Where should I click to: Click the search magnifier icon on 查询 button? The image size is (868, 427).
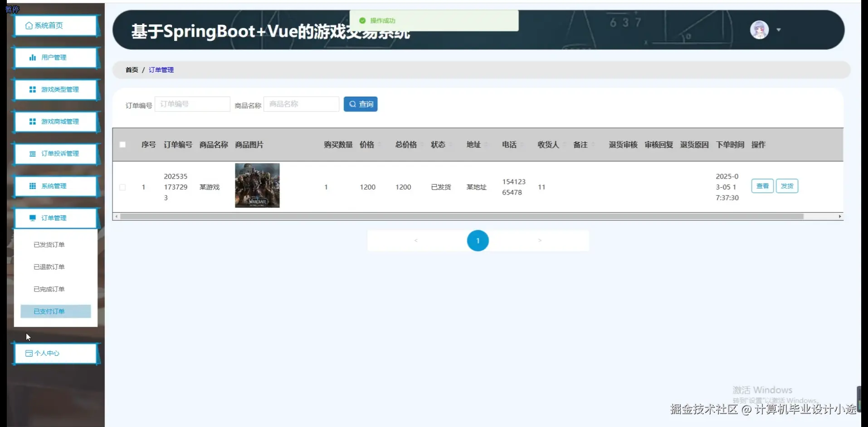click(352, 104)
